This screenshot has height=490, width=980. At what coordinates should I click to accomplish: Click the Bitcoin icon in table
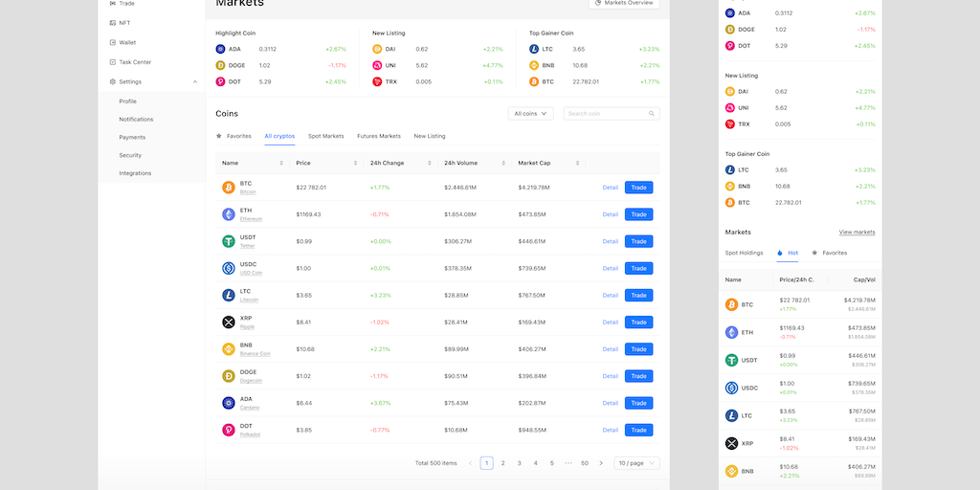click(229, 188)
